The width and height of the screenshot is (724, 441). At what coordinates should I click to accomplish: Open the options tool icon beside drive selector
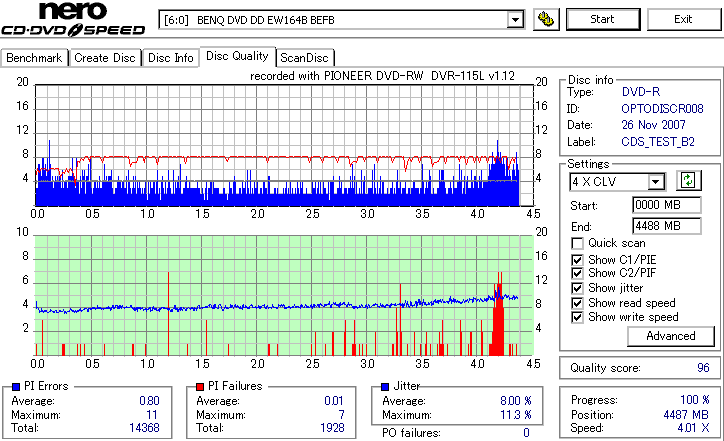pyautogui.click(x=546, y=19)
